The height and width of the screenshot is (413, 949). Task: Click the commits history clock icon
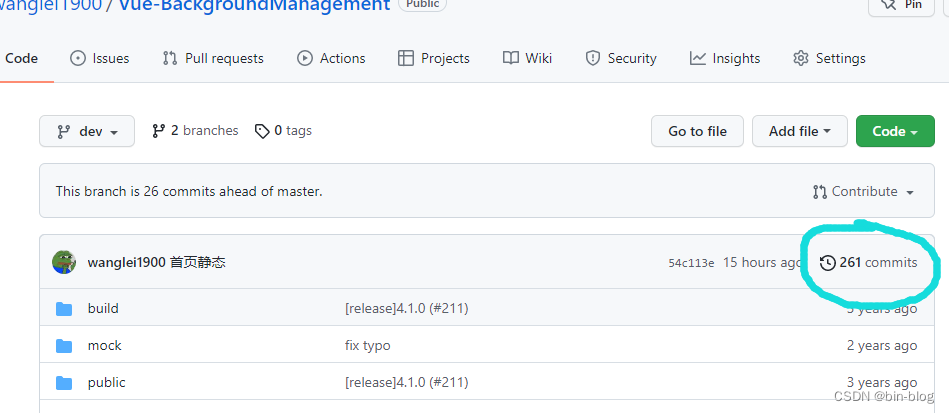click(x=827, y=263)
